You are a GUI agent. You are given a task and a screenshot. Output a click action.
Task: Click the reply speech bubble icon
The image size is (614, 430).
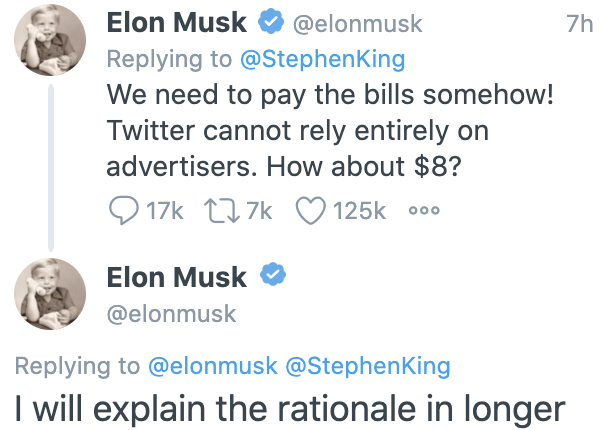(123, 211)
